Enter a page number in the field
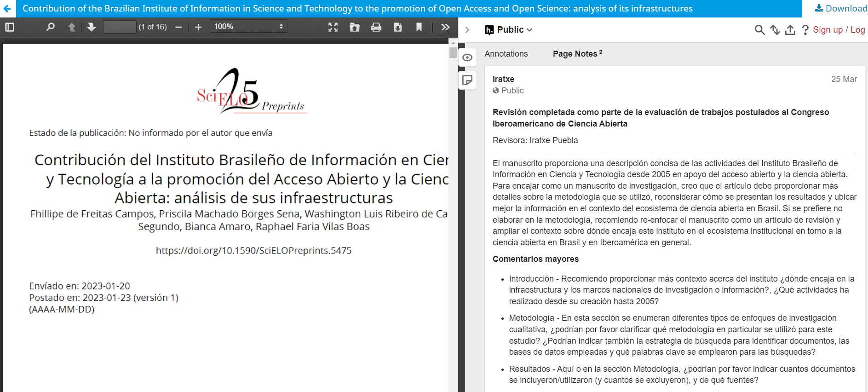 pyautogui.click(x=120, y=27)
